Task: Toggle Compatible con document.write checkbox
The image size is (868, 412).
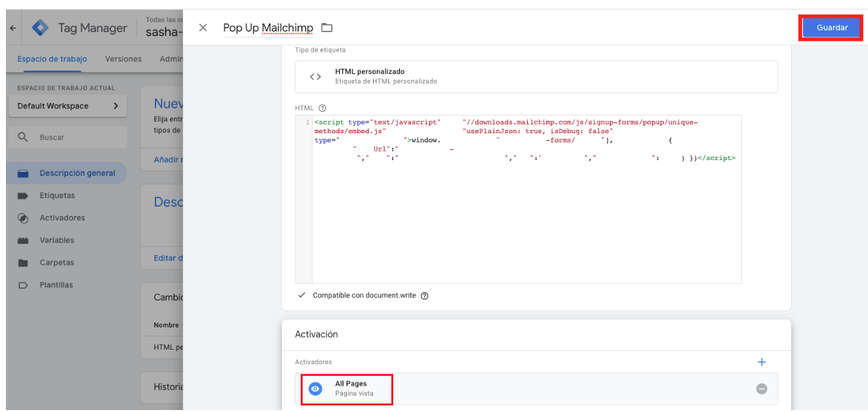Action: click(x=301, y=295)
